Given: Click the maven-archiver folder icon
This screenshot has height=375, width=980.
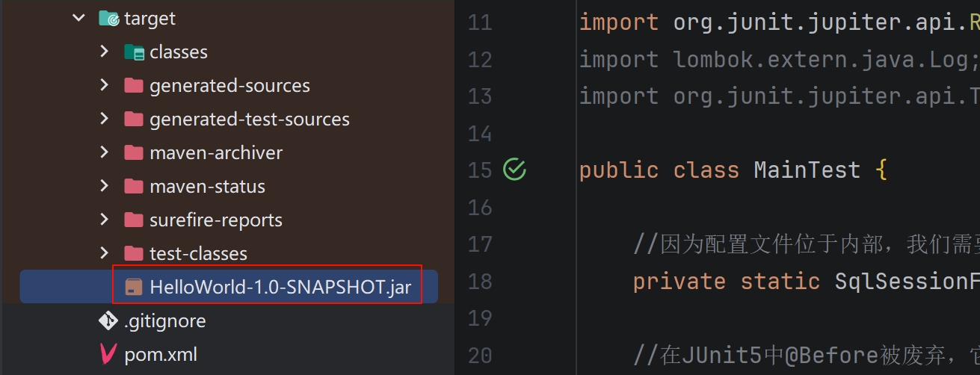Looking at the screenshot, I should click(x=134, y=153).
